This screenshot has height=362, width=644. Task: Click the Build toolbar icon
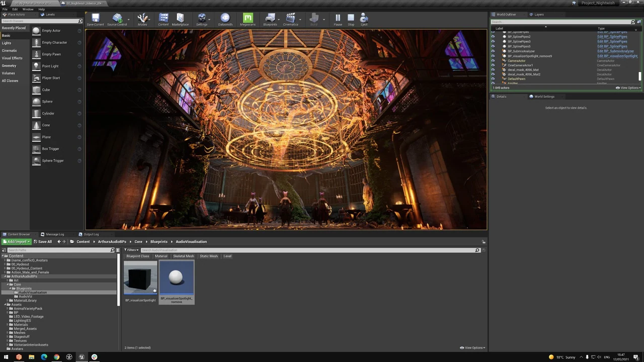point(314,20)
